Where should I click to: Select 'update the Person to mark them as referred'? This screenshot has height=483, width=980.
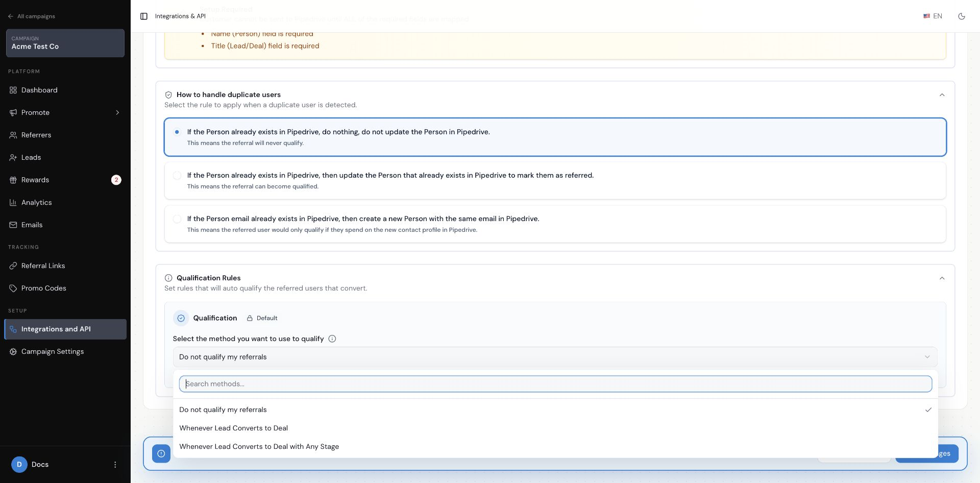point(555,180)
